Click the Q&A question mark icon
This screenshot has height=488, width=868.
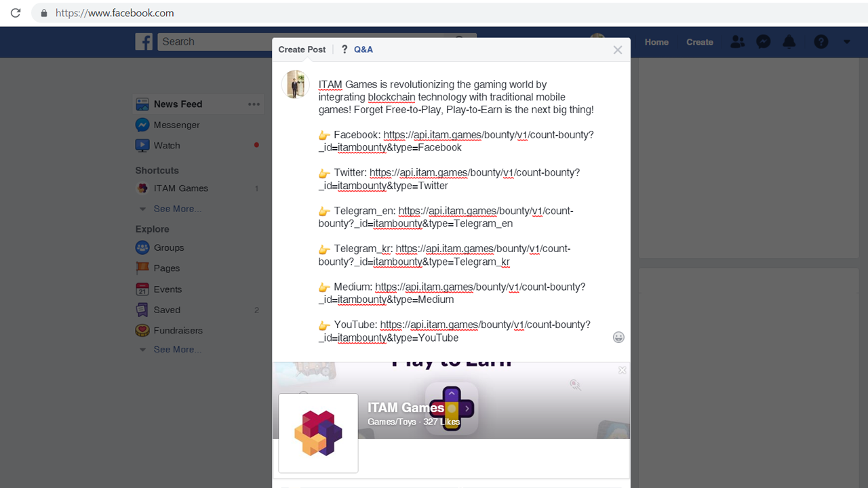[344, 49]
